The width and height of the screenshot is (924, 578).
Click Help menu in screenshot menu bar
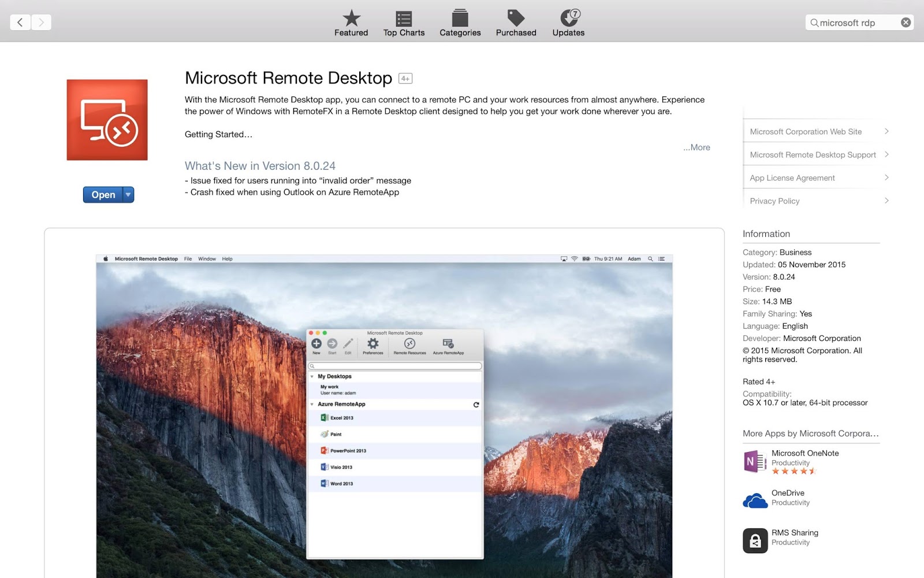(x=227, y=259)
